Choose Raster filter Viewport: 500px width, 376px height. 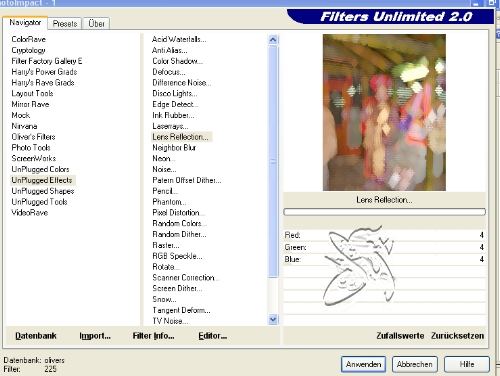pyautogui.click(x=166, y=245)
